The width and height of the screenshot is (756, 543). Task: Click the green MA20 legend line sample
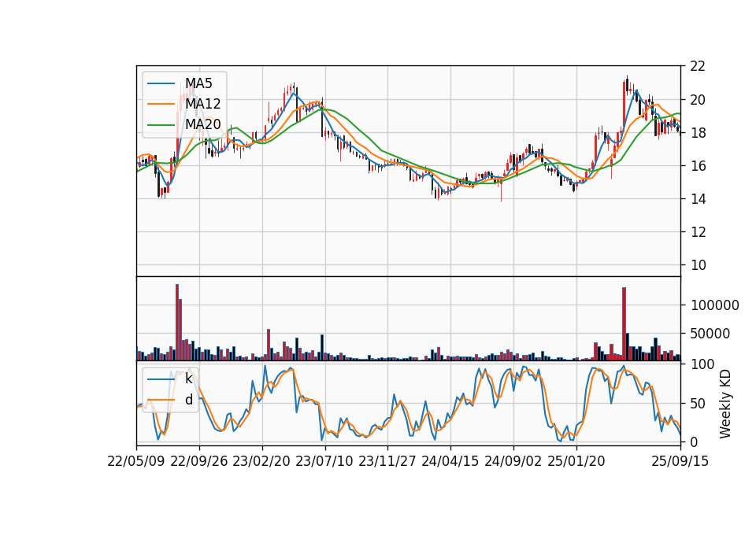[161, 125]
